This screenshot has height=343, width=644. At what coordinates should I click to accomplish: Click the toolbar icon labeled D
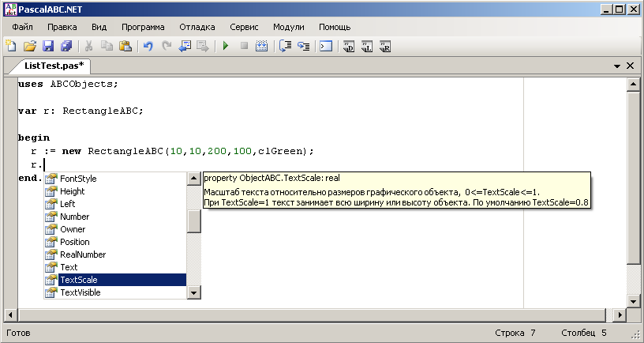(349, 46)
